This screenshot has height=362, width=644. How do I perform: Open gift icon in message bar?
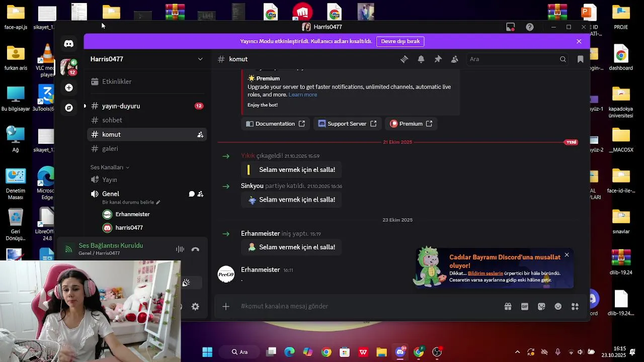click(x=508, y=307)
